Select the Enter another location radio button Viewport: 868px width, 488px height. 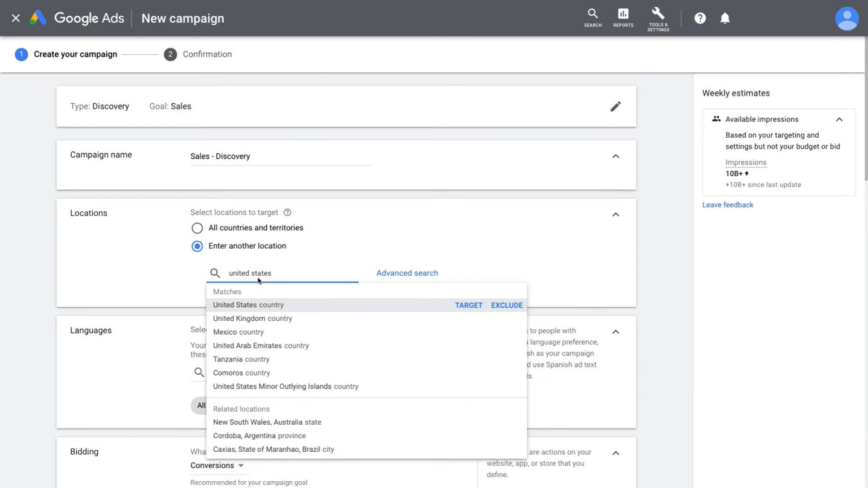(197, 246)
